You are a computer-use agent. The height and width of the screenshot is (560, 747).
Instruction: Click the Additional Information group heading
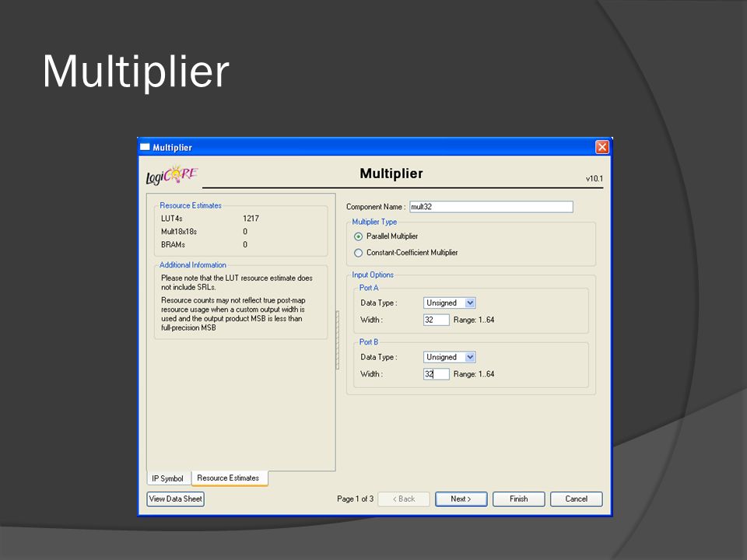point(193,265)
